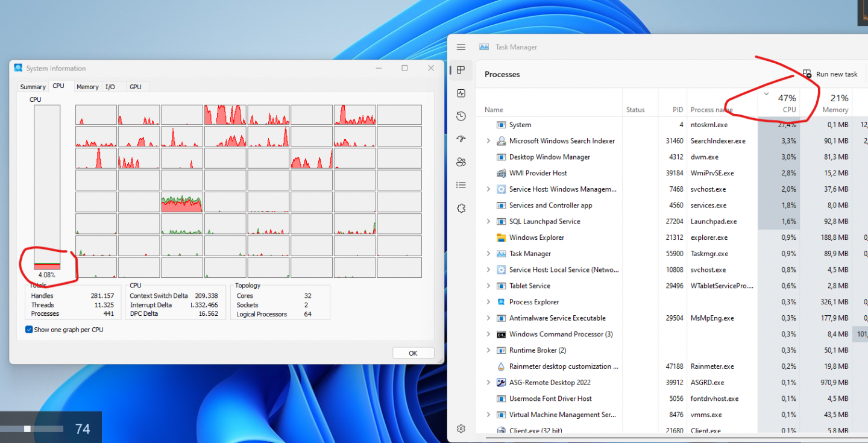Open Task Manager hamburger navigation menu

pyautogui.click(x=461, y=47)
